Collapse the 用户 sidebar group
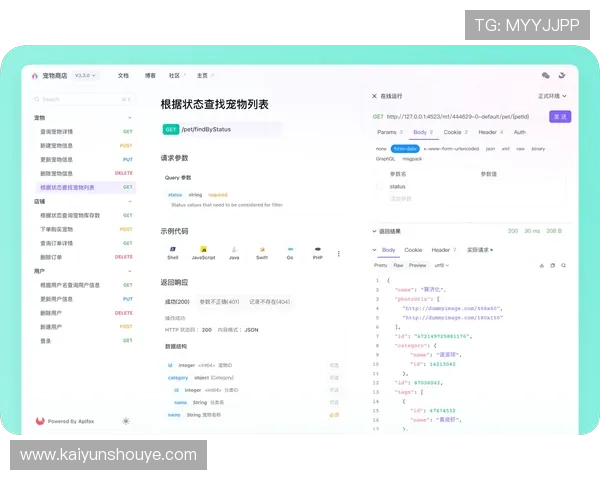600x480 pixels. coord(130,271)
